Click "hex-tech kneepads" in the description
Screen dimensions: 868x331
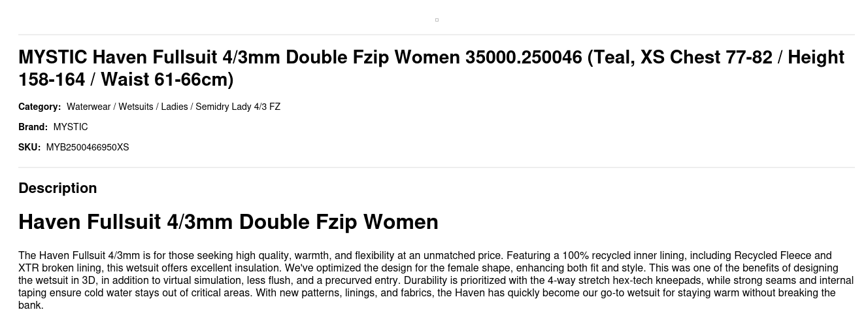[x=661, y=281]
